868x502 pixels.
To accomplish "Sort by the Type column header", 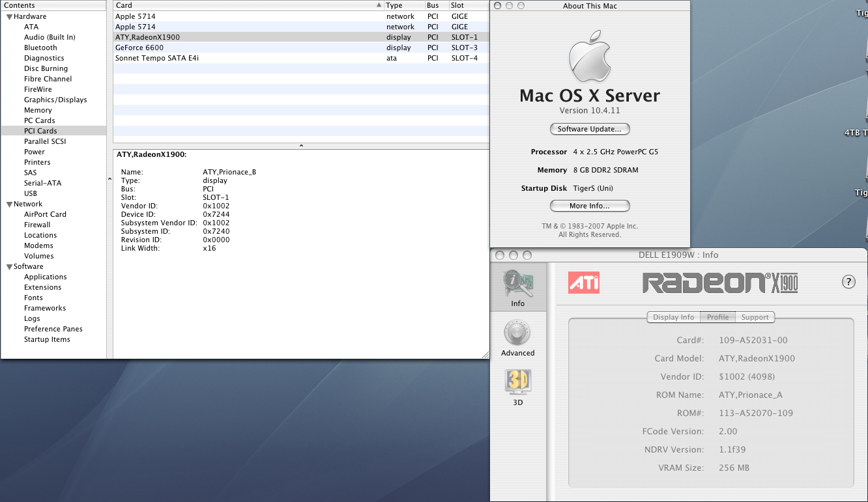I will [x=404, y=5].
